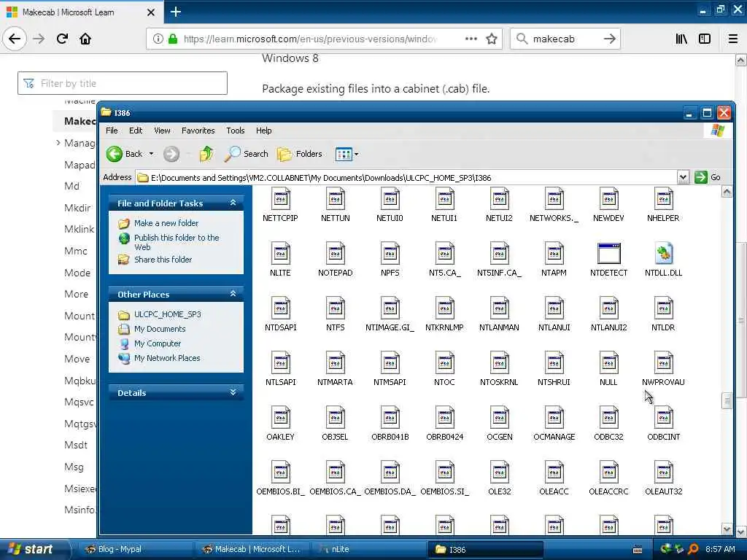The image size is (747, 560).
Task: Open the Favorites menu
Action: coord(198,131)
